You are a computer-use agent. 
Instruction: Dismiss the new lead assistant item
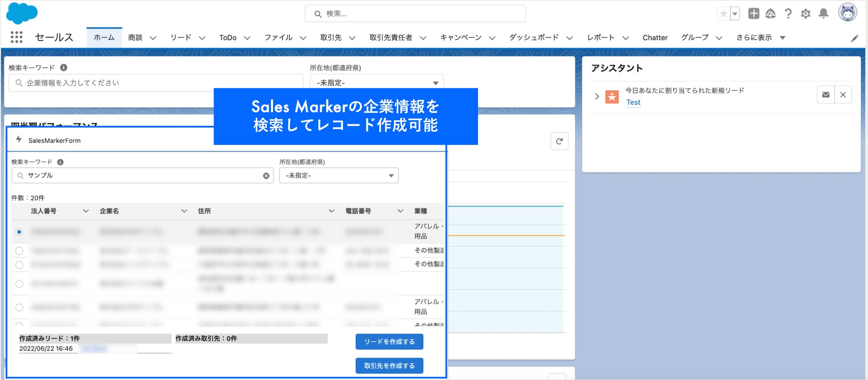(843, 95)
